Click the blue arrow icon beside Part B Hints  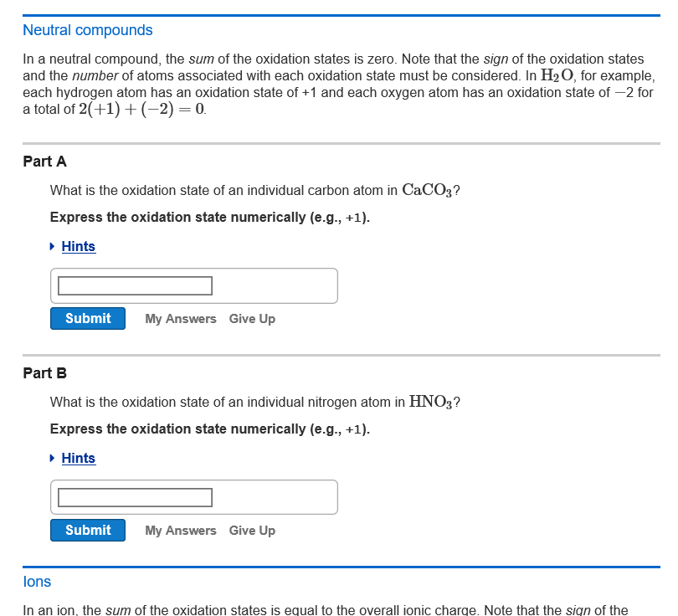[x=52, y=458]
